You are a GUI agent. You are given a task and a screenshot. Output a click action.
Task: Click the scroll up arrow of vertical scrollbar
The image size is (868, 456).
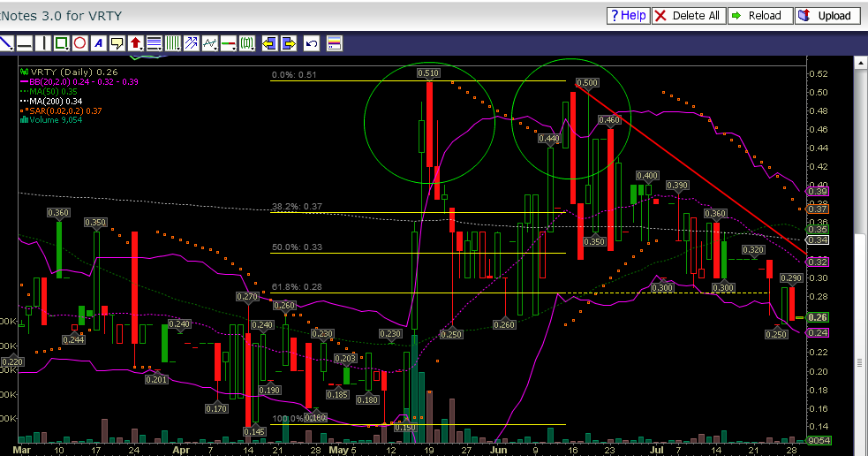(861, 63)
